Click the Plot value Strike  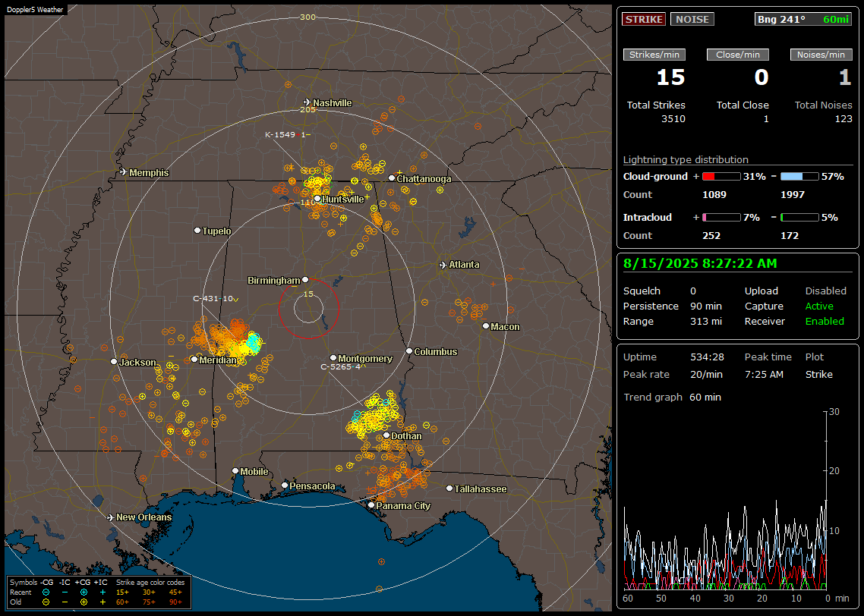point(818,374)
